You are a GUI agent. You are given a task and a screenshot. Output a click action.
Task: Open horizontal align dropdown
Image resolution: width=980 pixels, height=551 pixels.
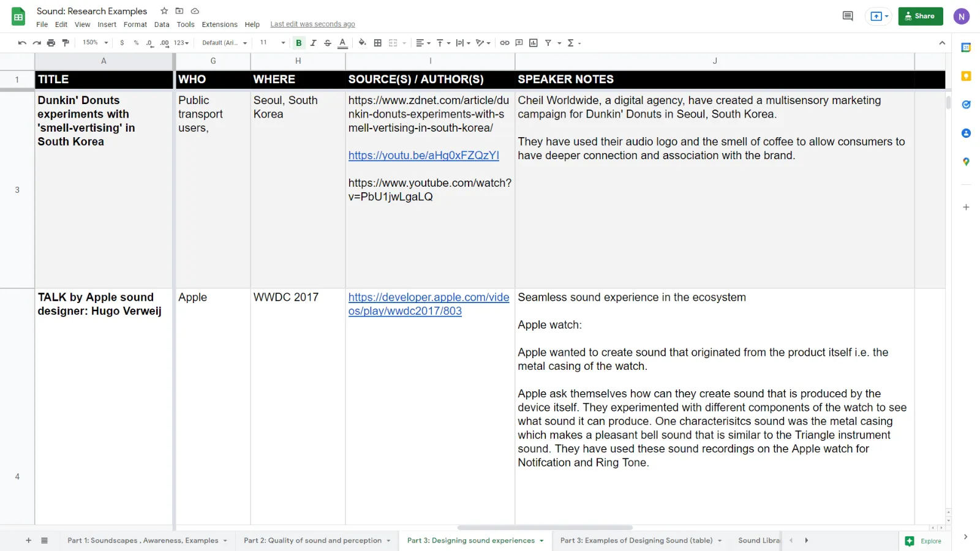coord(423,43)
